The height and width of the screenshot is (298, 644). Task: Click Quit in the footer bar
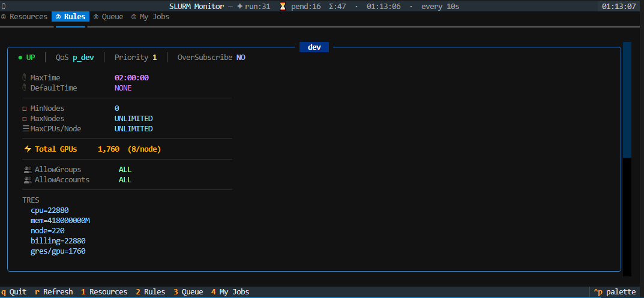[14, 292]
